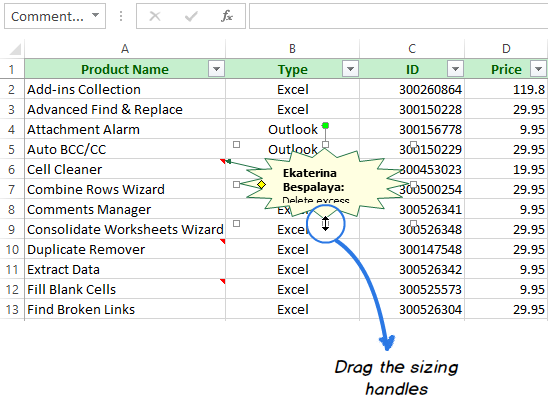Open the Type column filter dropdown
548x400 pixels.
click(x=351, y=69)
